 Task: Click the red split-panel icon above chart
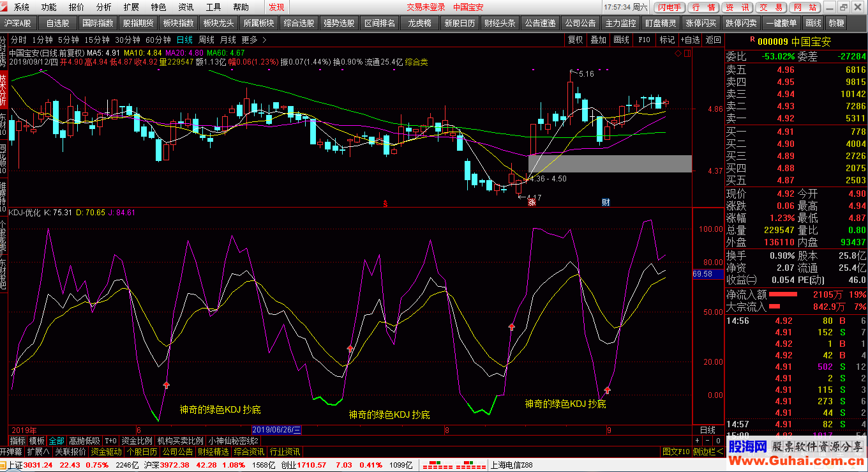coord(688,53)
